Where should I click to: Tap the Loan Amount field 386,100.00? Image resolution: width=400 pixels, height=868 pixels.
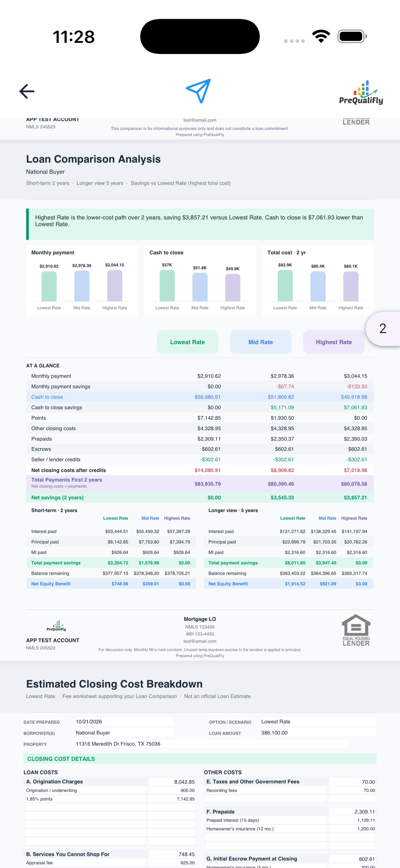click(318, 733)
